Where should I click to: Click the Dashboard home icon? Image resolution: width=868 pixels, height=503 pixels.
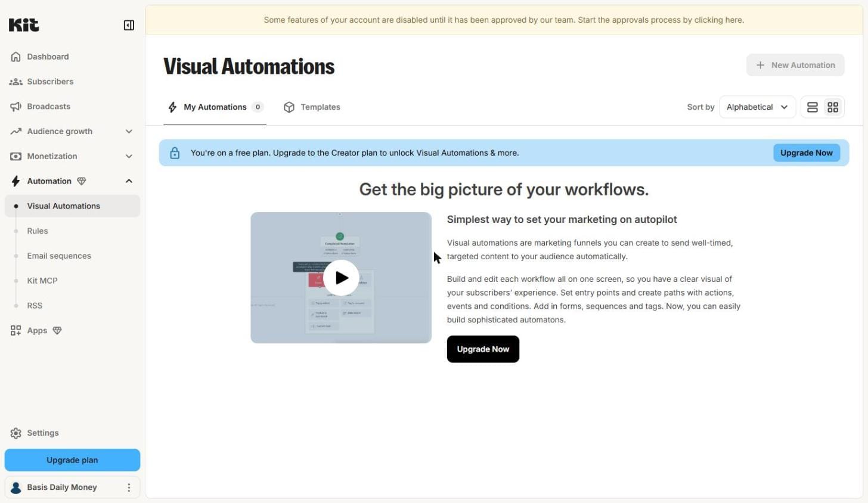(16, 57)
